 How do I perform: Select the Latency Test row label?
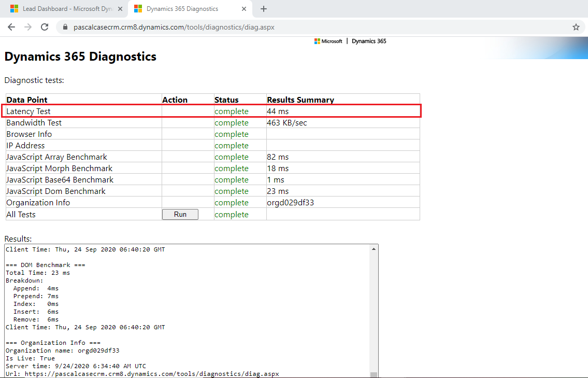coord(28,111)
